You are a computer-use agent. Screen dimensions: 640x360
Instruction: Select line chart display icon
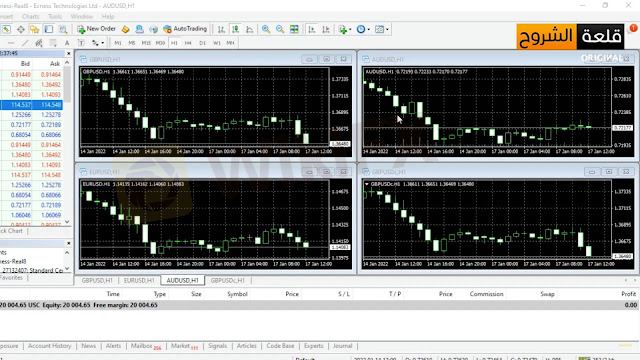point(249,29)
